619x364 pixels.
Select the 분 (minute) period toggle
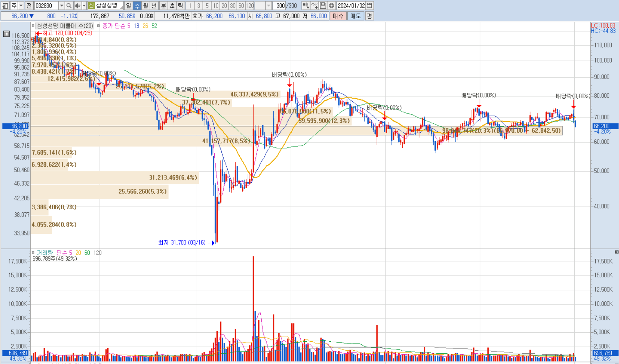(x=163, y=5)
